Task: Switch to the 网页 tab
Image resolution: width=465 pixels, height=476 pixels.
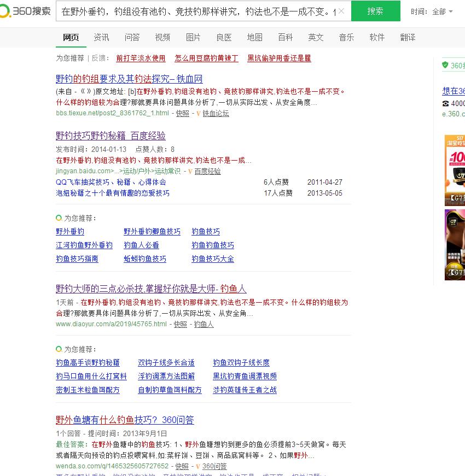Action: pyautogui.click(x=71, y=37)
